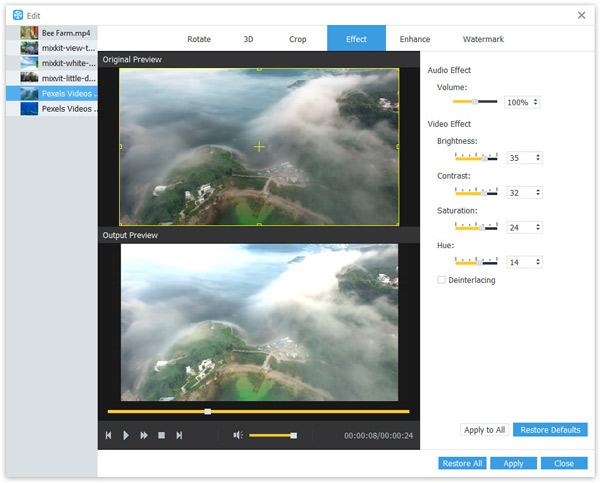Click the Restore All button
The height and width of the screenshot is (483, 600).
[462, 463]
